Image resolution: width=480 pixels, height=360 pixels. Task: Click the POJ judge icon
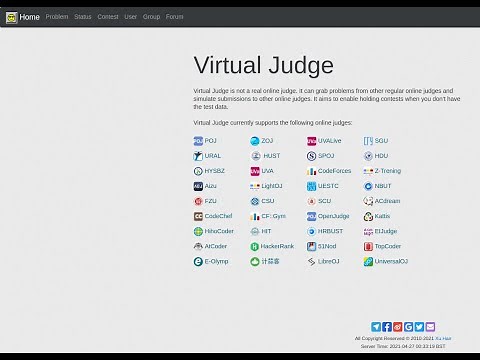click(198, 141)
